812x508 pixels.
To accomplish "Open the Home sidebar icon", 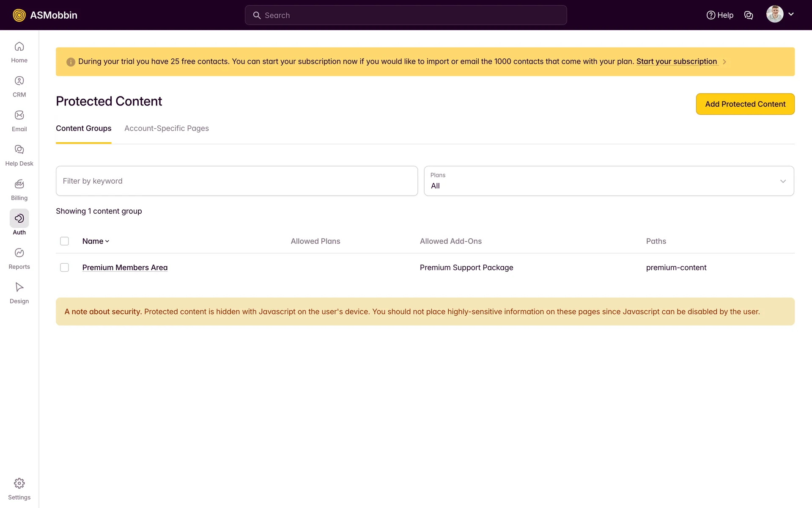I will 19,47.
